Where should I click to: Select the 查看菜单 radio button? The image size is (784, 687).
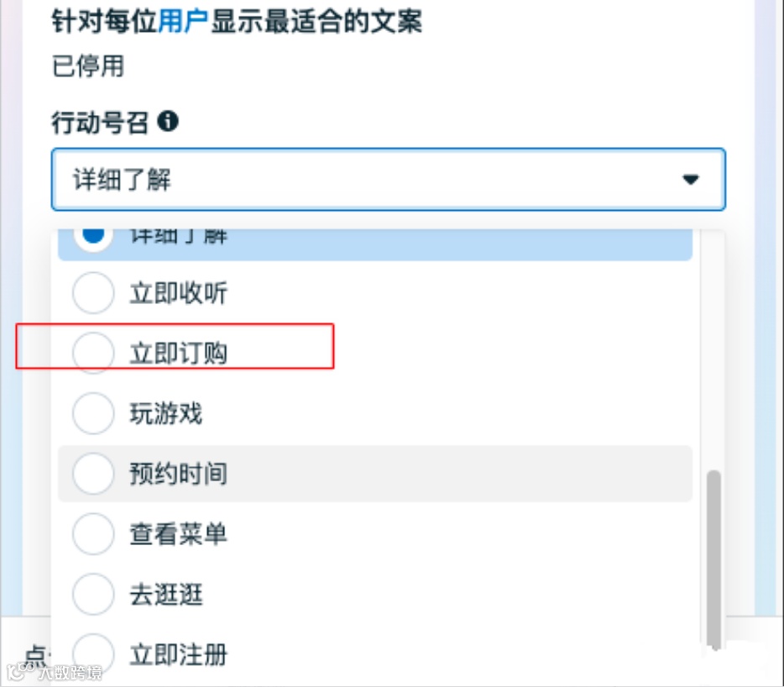point(93,534)
